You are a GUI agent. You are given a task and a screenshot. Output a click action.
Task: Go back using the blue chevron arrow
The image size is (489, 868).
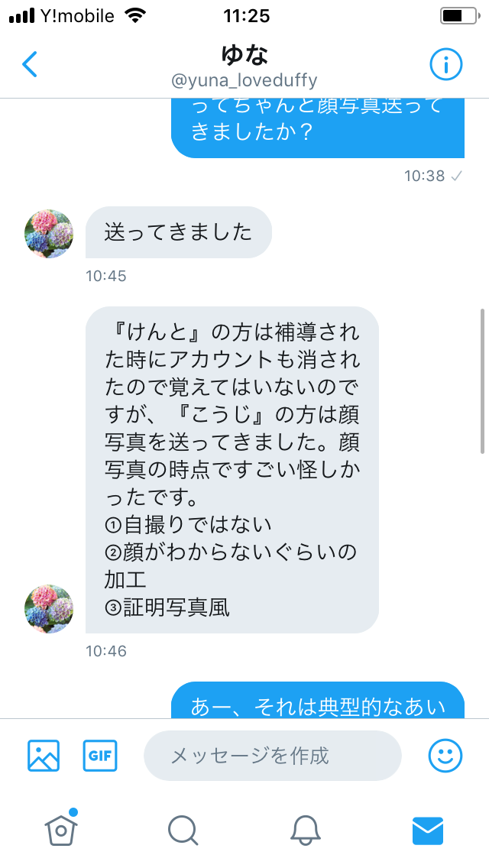pyautogui.click(x=30, y=64)
